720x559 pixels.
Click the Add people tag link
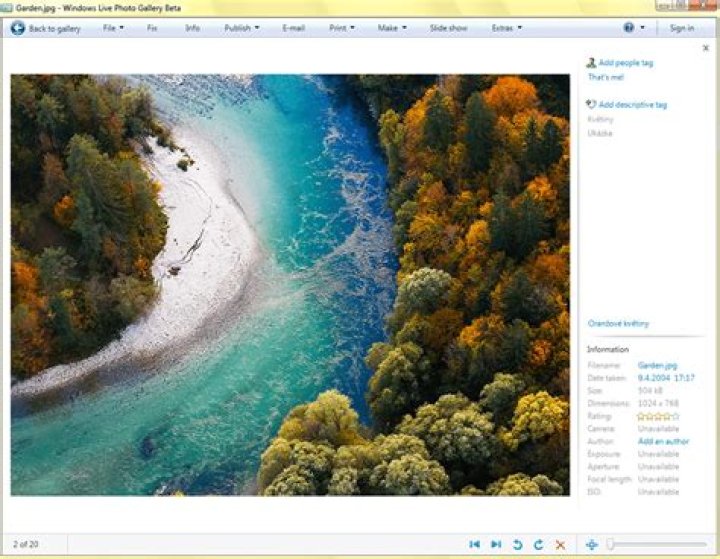[x=625, y=63]
